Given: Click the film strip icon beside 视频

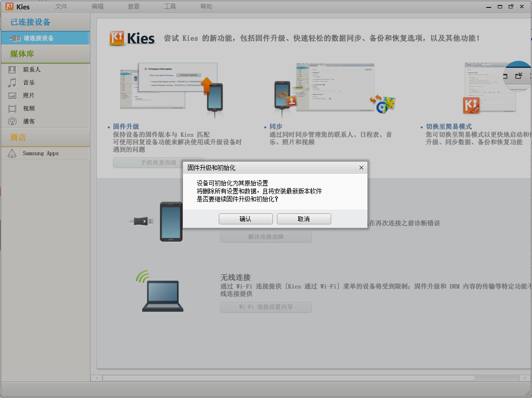Looking at the screenshot, I should point(12,108).
